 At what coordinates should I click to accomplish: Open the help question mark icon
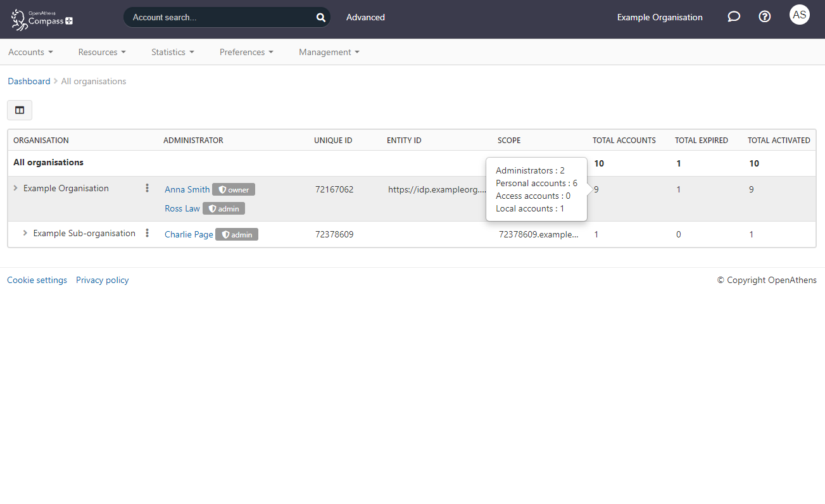click(x=765, y=17)
